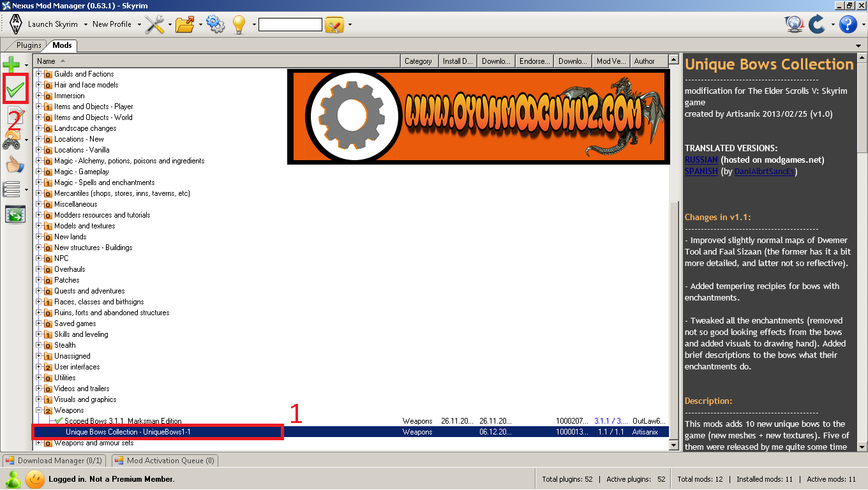
Task: Click the green arrows window icon in sidebar
Action: [15, 214]
